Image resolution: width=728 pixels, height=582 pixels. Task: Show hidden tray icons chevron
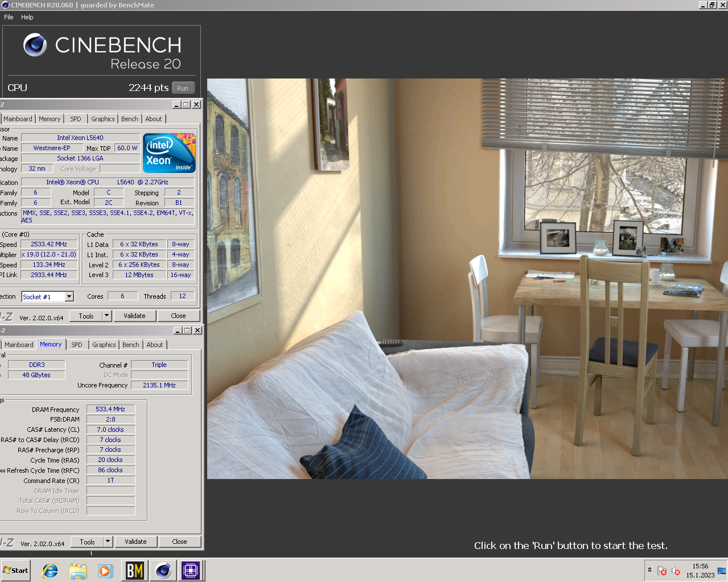pos(649,569)
